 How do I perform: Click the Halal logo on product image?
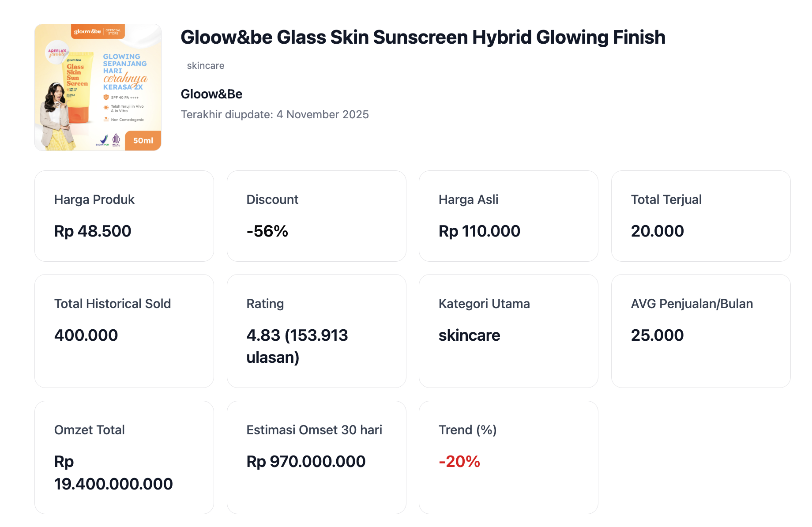click(x=116, y=140)
